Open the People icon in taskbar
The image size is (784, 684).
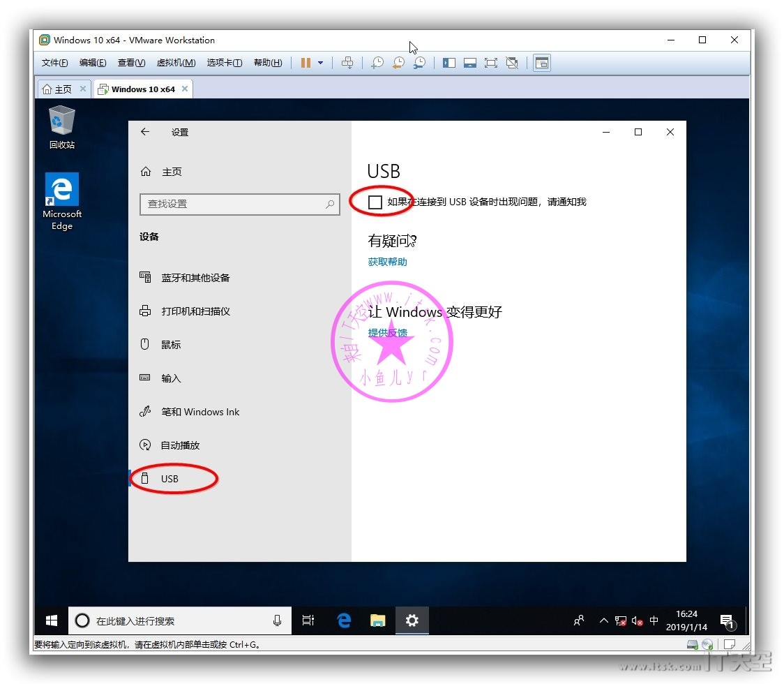(x=578, y=621)
